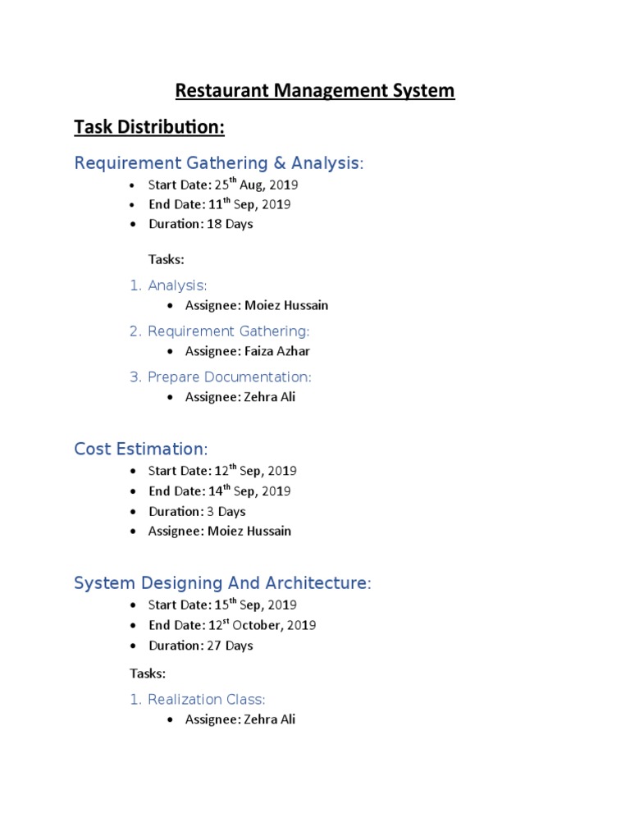The width and height of the screenshot is (630, 840).
Task: Click 'Assignee: Moiez Hussain' under Cost Estimation
Action: tap(220, 532)
